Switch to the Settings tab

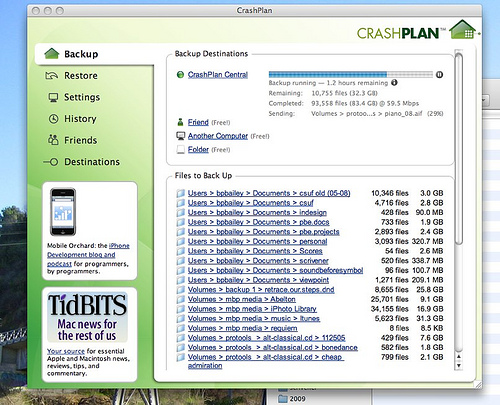[x=82, y=97]
